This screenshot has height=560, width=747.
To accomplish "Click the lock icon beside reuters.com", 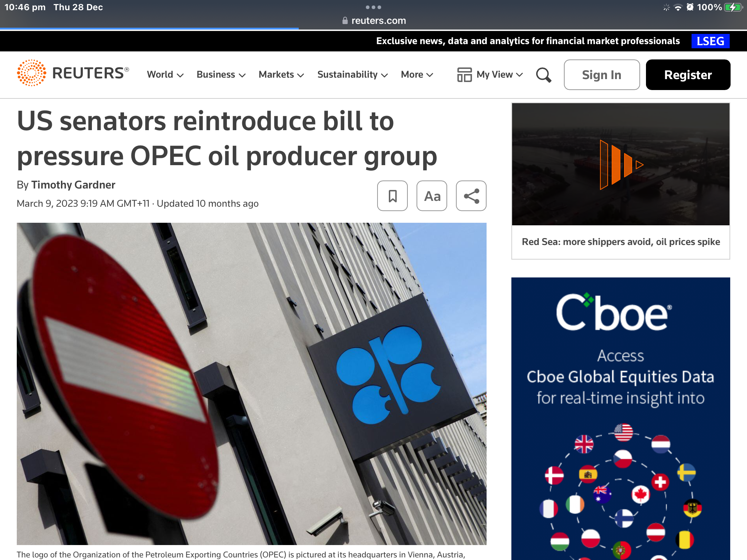I will coord(345,21).
